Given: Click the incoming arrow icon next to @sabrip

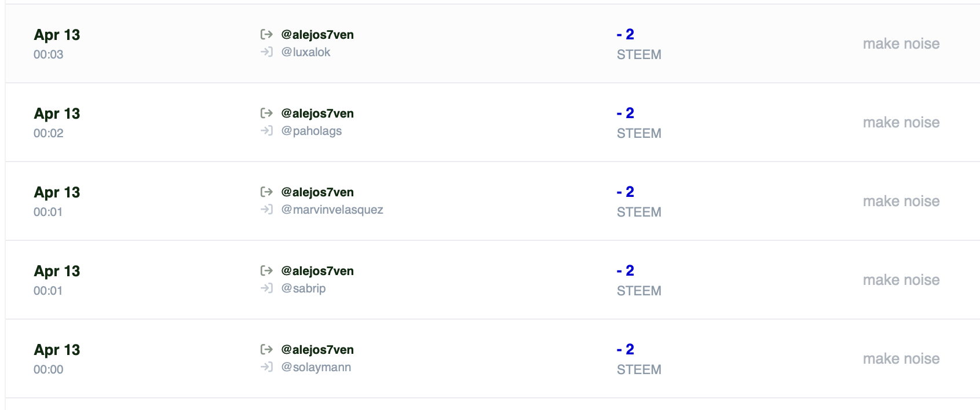Looking at the screenshot, I should (x=266, y=288).
